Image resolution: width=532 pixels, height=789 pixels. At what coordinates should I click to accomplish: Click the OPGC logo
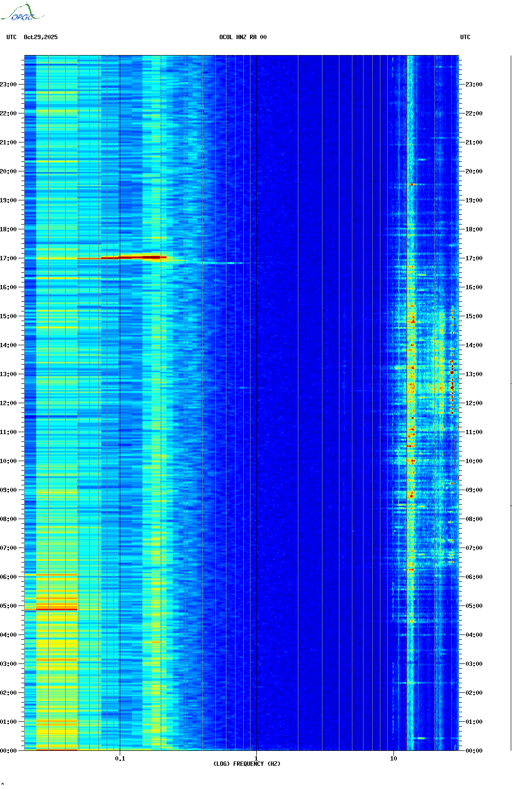point(23,13)
